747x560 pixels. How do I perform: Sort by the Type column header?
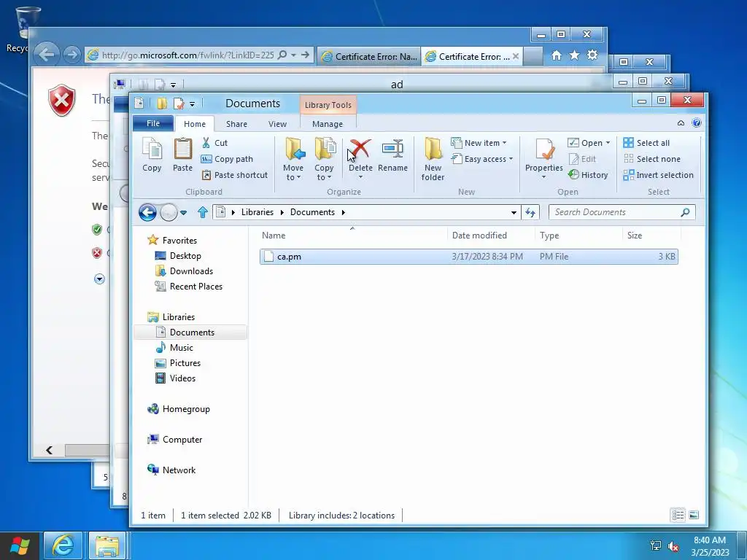coord(578,236)
